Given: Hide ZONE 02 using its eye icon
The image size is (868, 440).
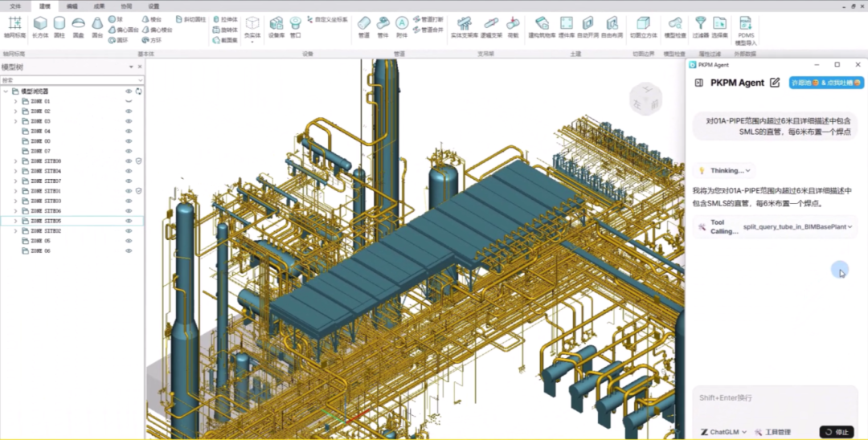Looking at the screenshot, I should pyautogui.click(x=128, y=112).
